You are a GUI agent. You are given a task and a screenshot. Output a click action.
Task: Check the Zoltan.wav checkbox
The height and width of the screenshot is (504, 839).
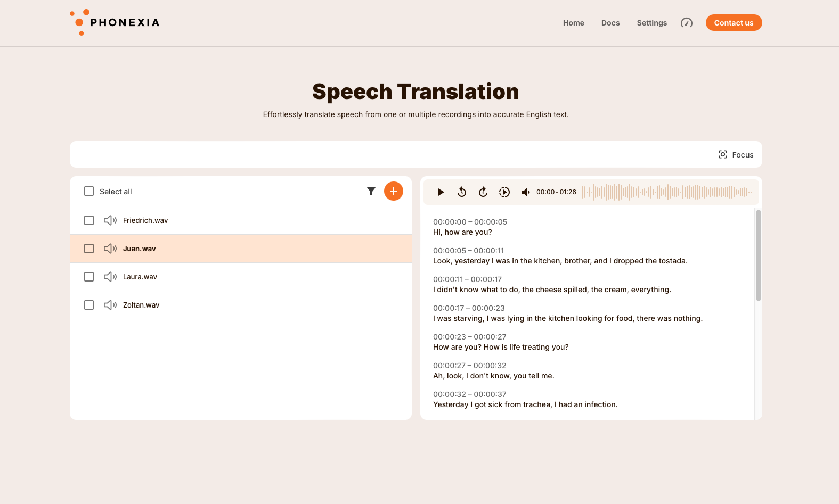click(89, 305)
